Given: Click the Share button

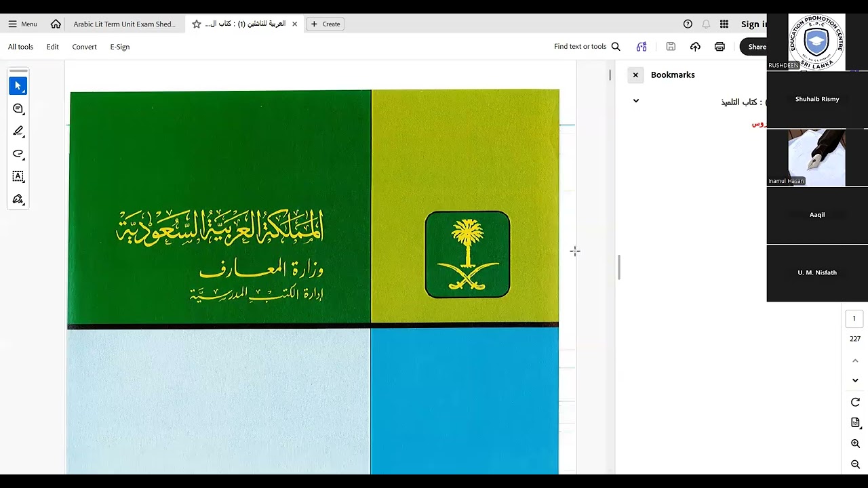Looking at the screenshot, I should tap(754, 47).
